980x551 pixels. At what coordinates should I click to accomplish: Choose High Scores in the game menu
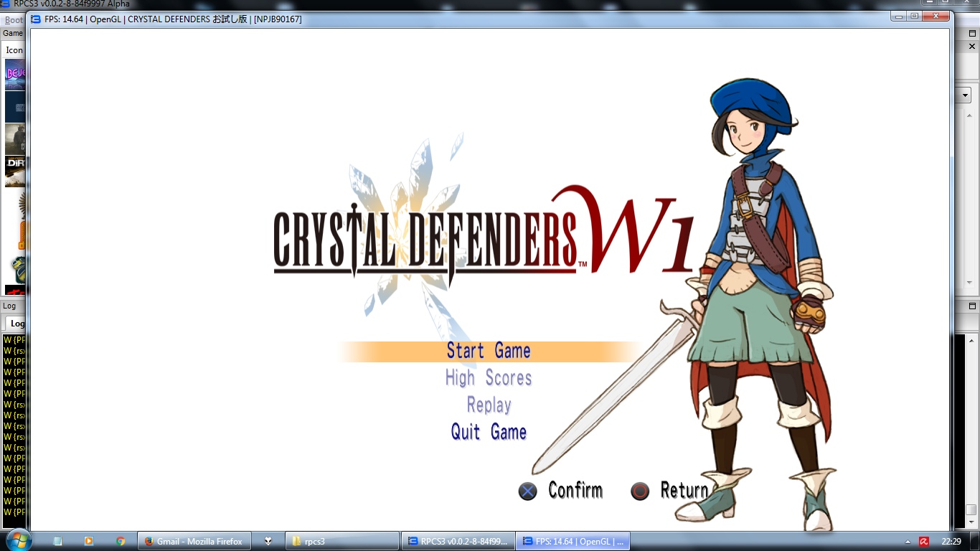[488, 378]
